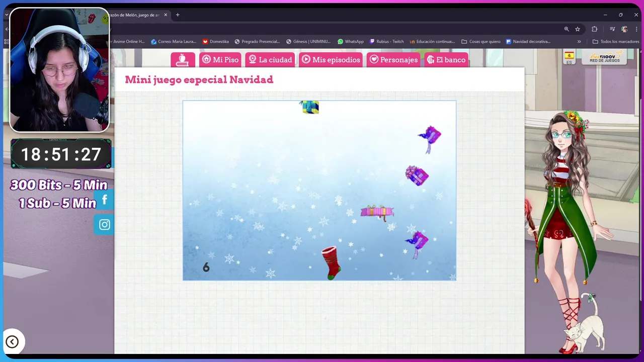Viewport: 644px width, 362px height.
Task: Click the Instagram icon on the overlay
Action: pyautogui.click(x=104, y=225)
